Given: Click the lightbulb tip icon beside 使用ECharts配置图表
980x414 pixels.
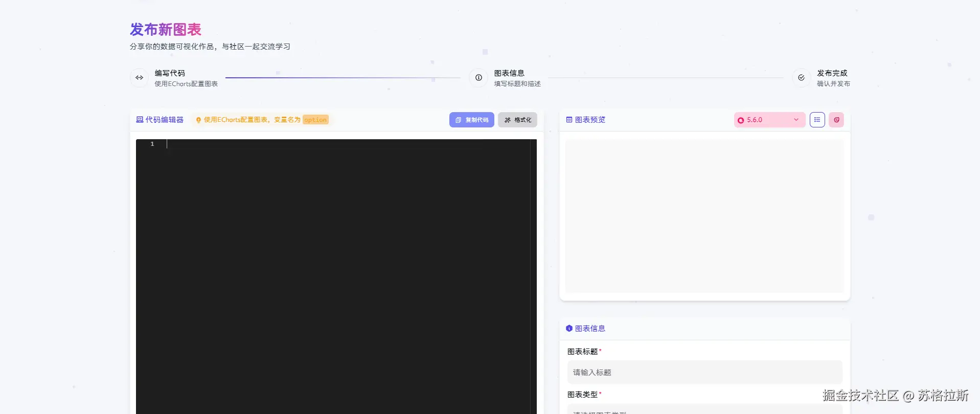Looking at the screenshot, I should point(198,120).
